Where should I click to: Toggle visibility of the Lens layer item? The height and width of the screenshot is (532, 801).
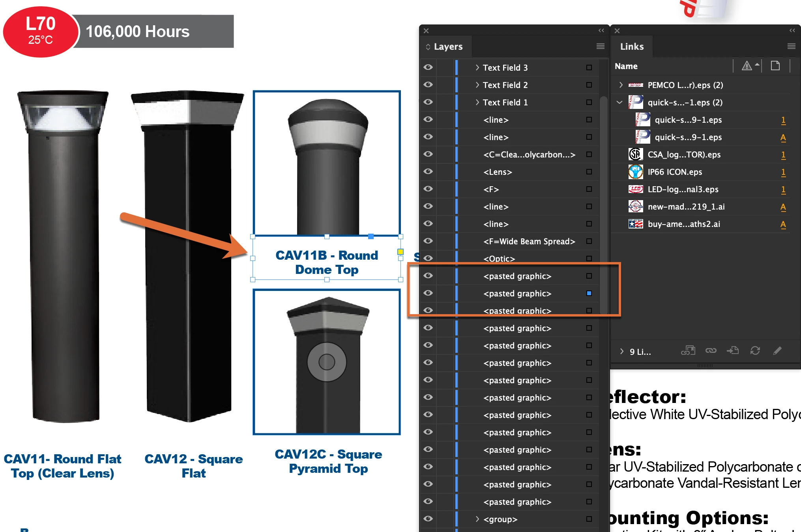pyautogui.click(x=428, y=172)
